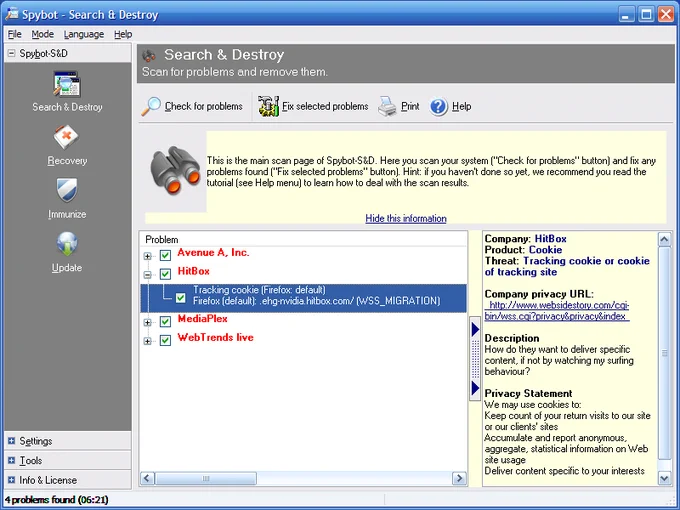Expand the Info & License sidebar section
This screenshot has width=680, height=510.
click(x=11, y=480)
